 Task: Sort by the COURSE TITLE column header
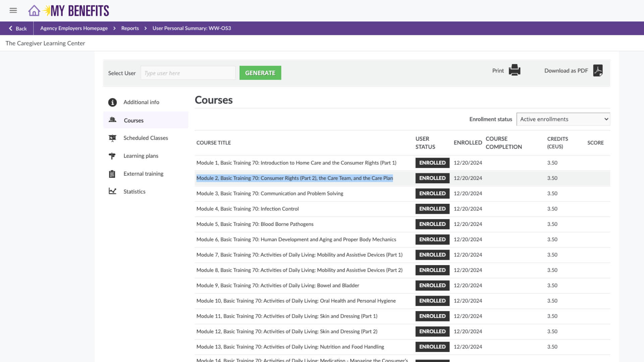[x=213, y=143]
